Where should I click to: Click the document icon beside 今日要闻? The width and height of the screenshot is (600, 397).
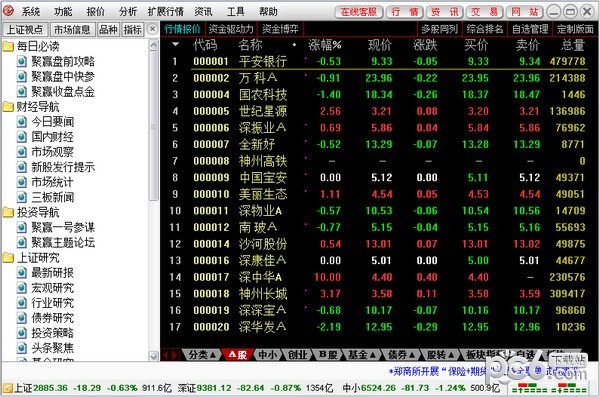(x=22, y=122)
